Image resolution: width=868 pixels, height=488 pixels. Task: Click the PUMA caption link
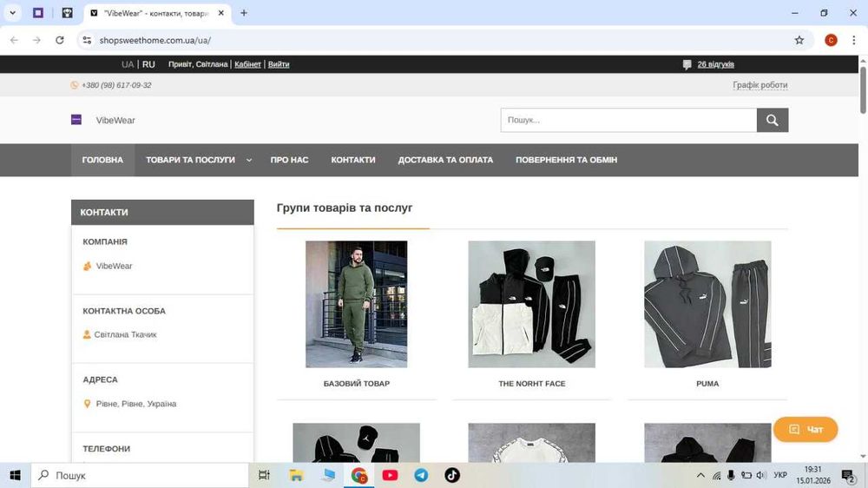[707, 383]
